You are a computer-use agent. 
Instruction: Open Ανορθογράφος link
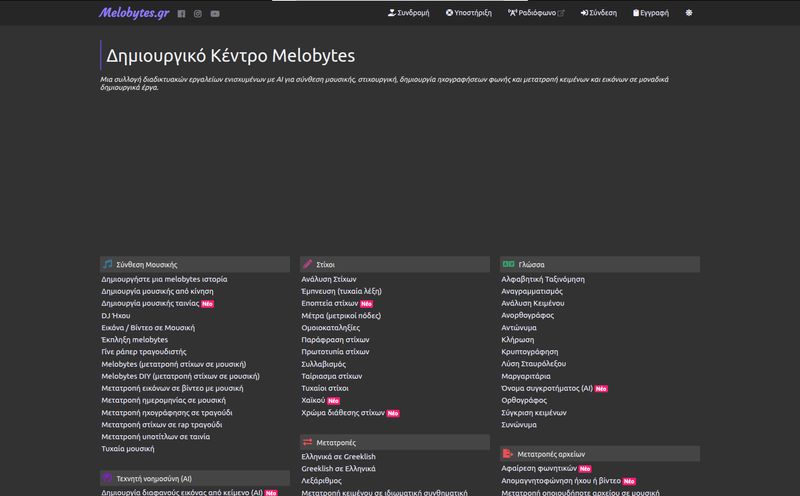528,315
